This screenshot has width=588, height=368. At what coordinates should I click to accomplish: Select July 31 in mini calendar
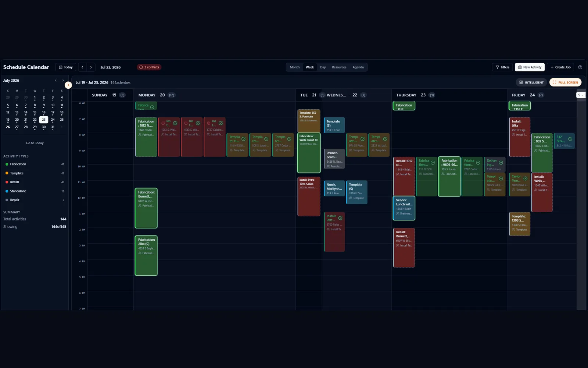(x=53, y=127)
